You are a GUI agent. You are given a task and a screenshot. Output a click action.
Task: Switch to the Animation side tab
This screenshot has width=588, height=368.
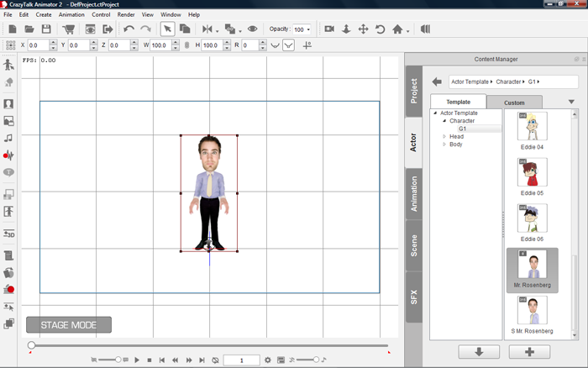(414, 194)
